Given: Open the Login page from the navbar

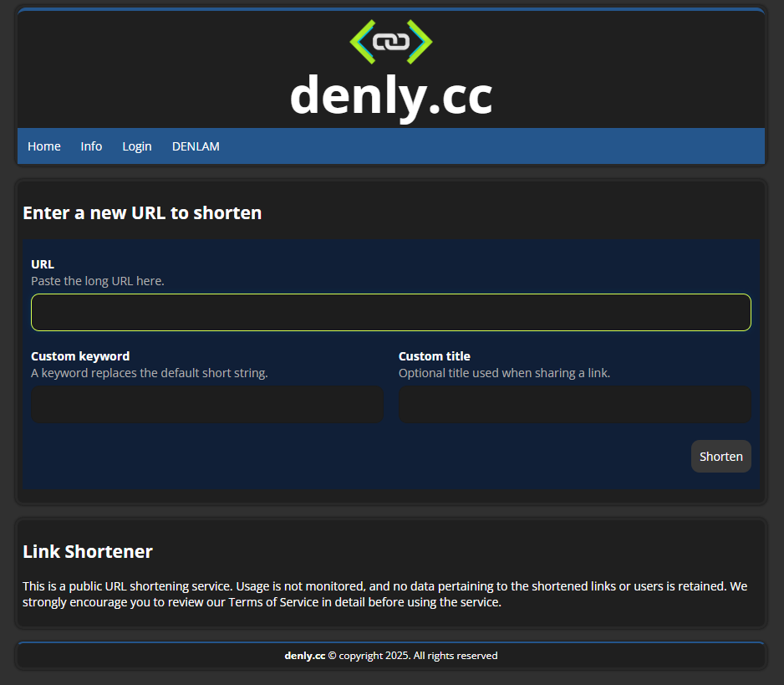Looking at the screenshot, I should tap(137, 146).
